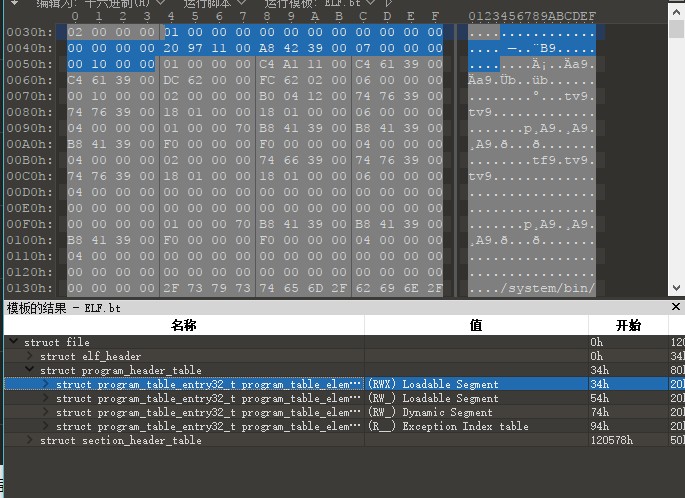Click the run template play triangle icon

point(388,3)
